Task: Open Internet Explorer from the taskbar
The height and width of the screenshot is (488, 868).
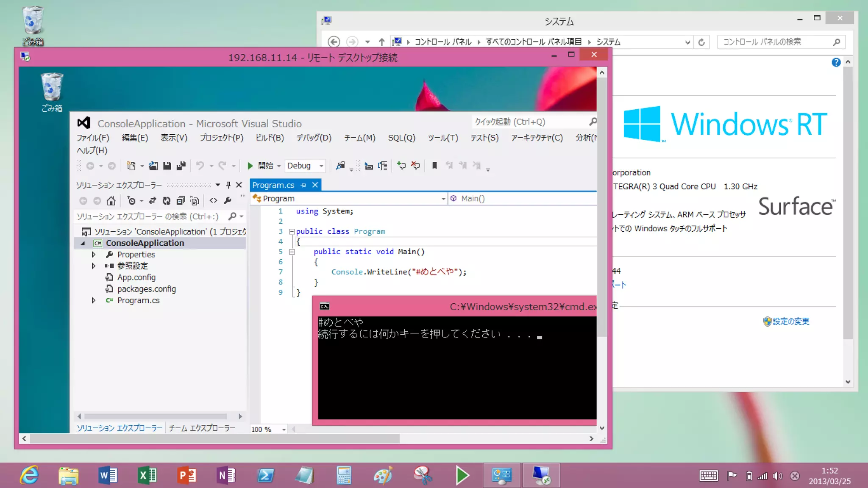Action: click(29, 475)
